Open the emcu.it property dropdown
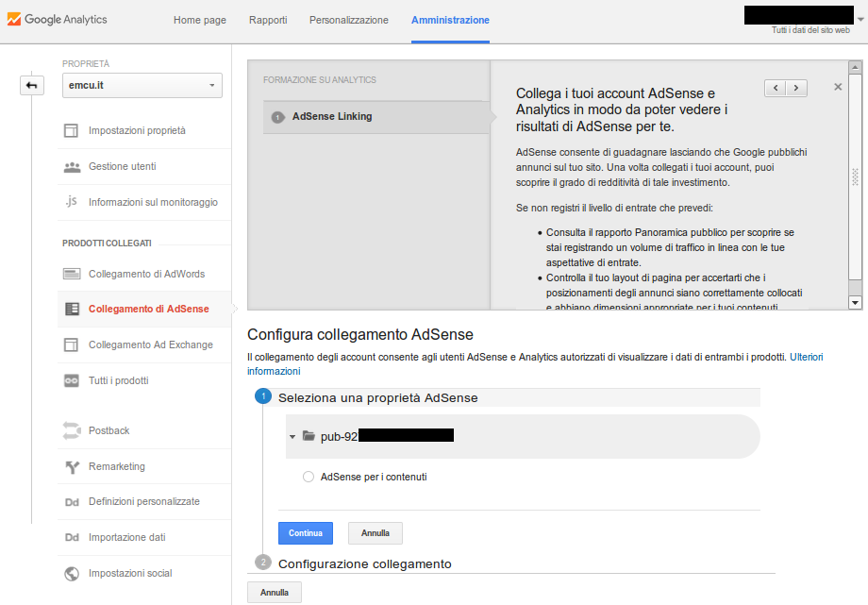 pos(142,85)
